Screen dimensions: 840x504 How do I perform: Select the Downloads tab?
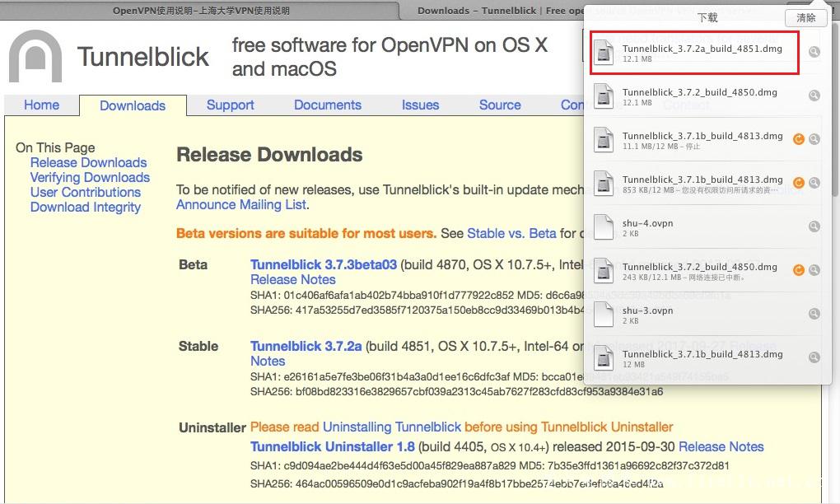coord(133,105)
